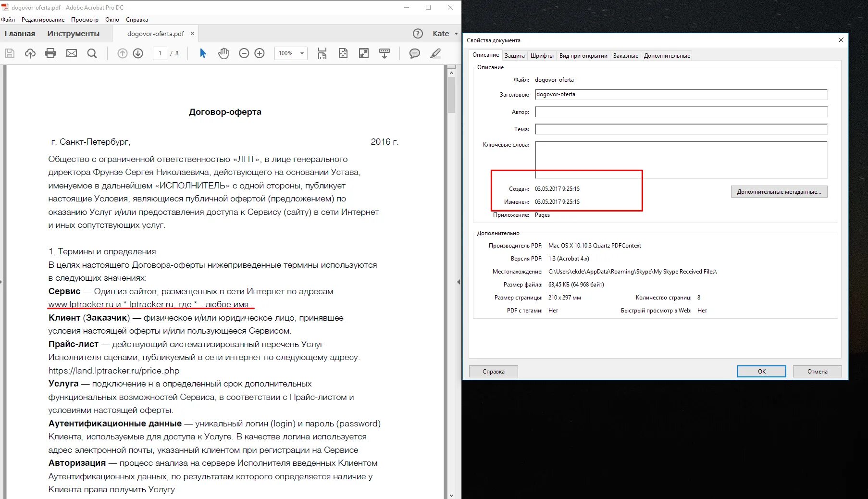Switch to the Инструменты tab

(74, 34)
